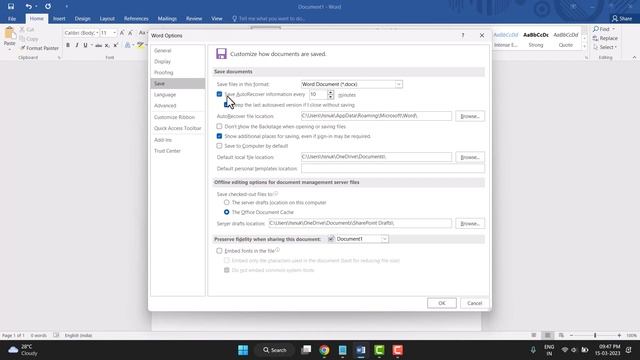Click the Help question mark in Word Options
Image resolution: width=640 pixels, height=360 pixels.
click(x=463, y=36)
